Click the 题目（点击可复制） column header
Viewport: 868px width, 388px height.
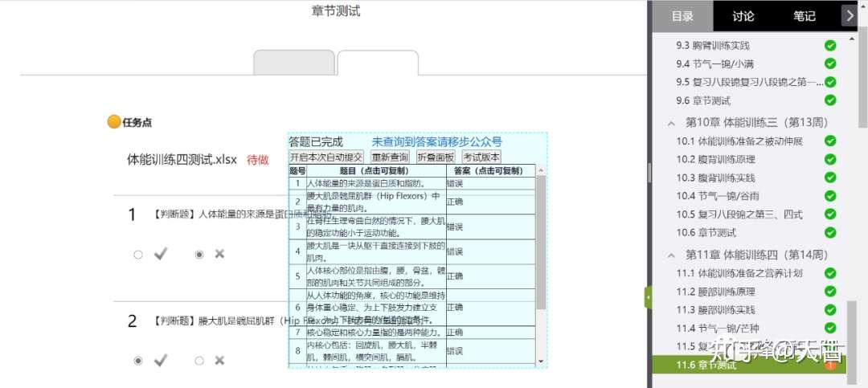[x=375, y=171]
